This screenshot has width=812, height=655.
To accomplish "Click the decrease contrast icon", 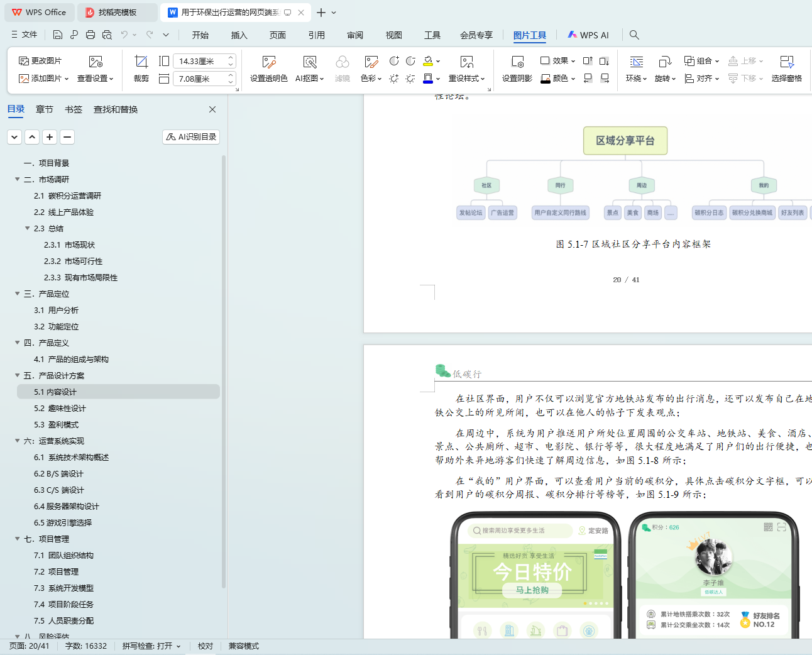I will [410, 61].
